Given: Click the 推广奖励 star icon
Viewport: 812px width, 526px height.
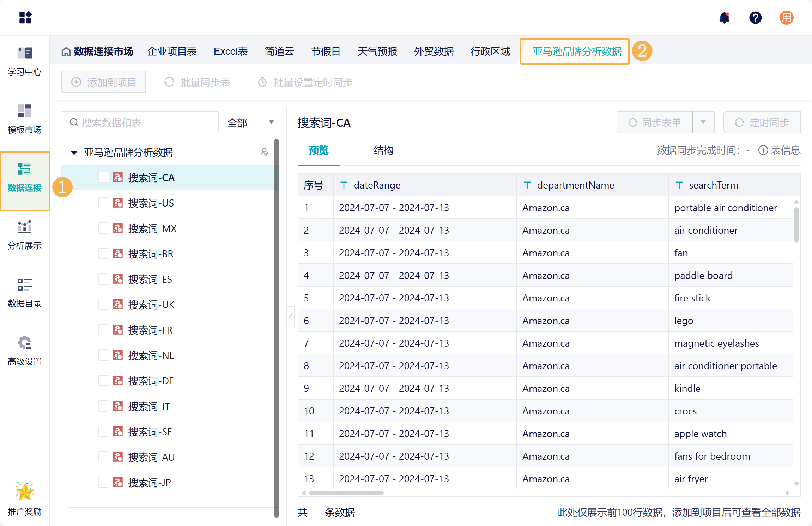Looking at the screenshot, I should (25, 492).
